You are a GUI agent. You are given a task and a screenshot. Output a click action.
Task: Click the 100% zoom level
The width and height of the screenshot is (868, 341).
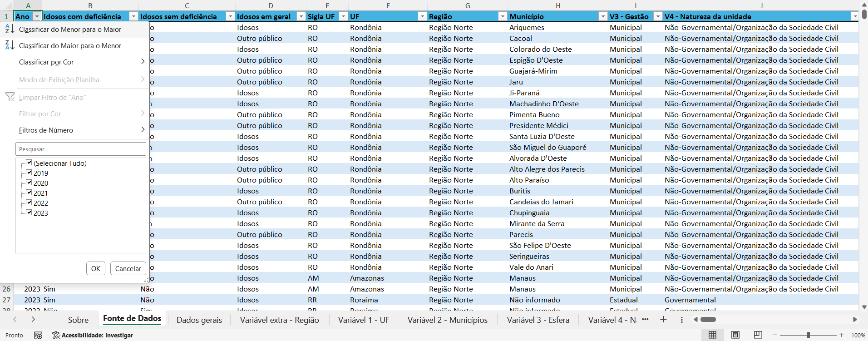858,335
